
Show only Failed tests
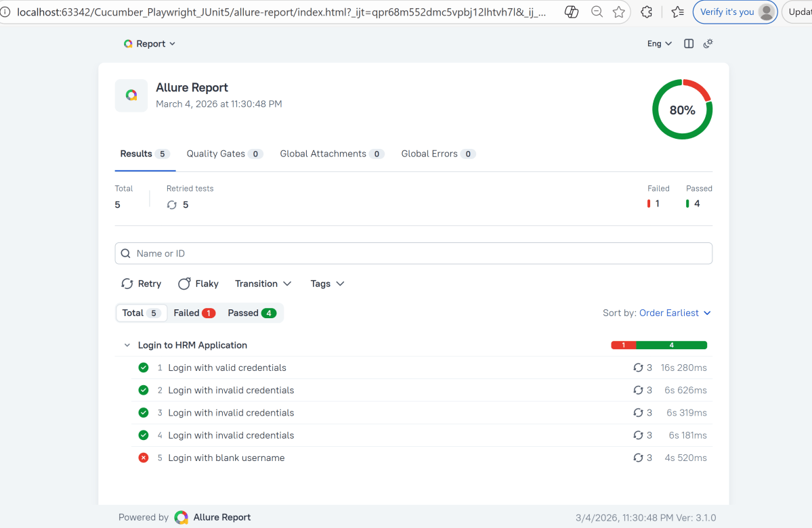tap(194, 313)
